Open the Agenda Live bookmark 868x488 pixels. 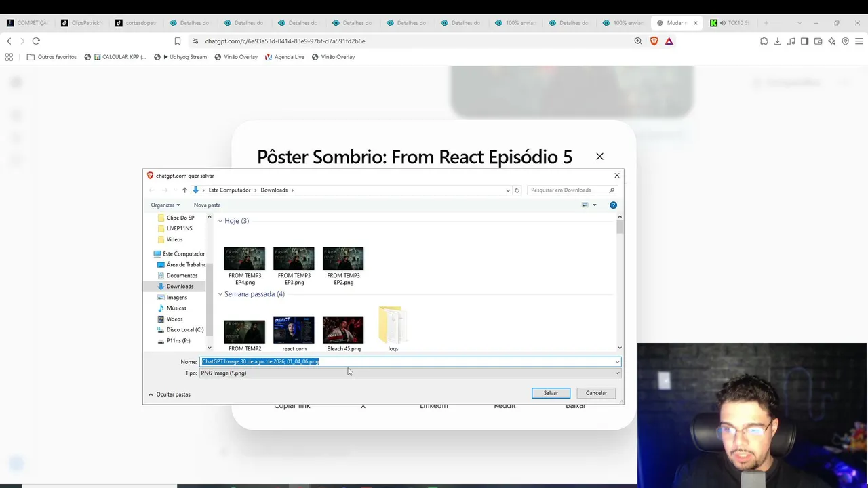pyautogui.click(x=284, y=57)
